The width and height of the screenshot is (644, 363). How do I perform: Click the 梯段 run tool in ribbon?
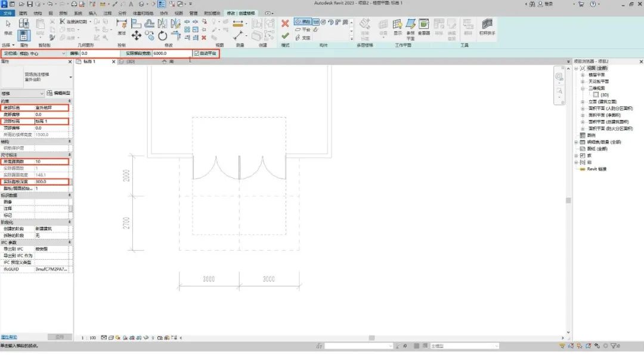[x=302, y=21]
